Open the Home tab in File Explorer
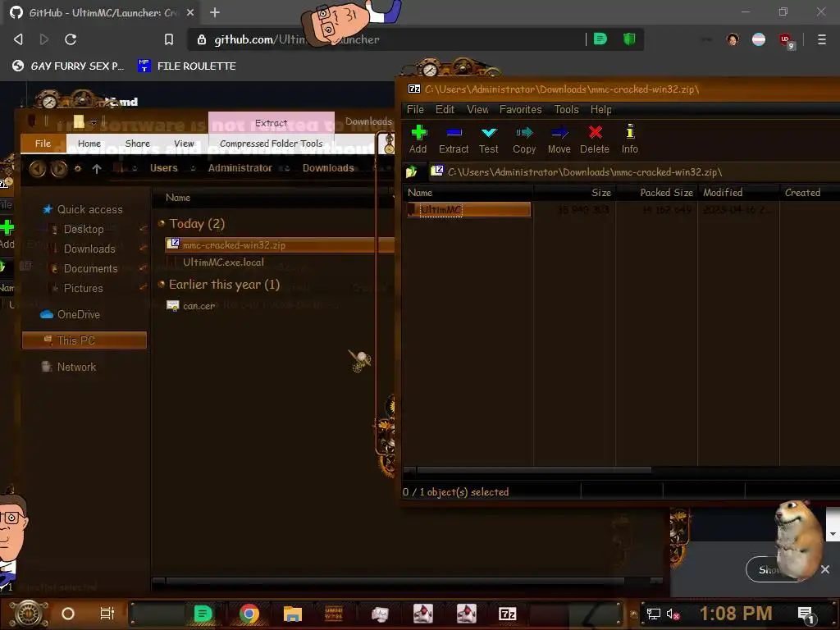 89,144
